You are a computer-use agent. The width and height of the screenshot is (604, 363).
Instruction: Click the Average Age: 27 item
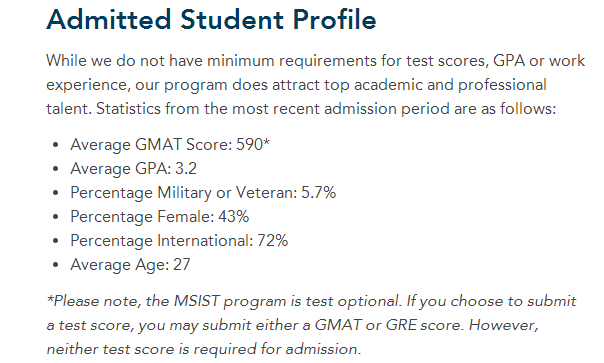click(x=130, y=264)
